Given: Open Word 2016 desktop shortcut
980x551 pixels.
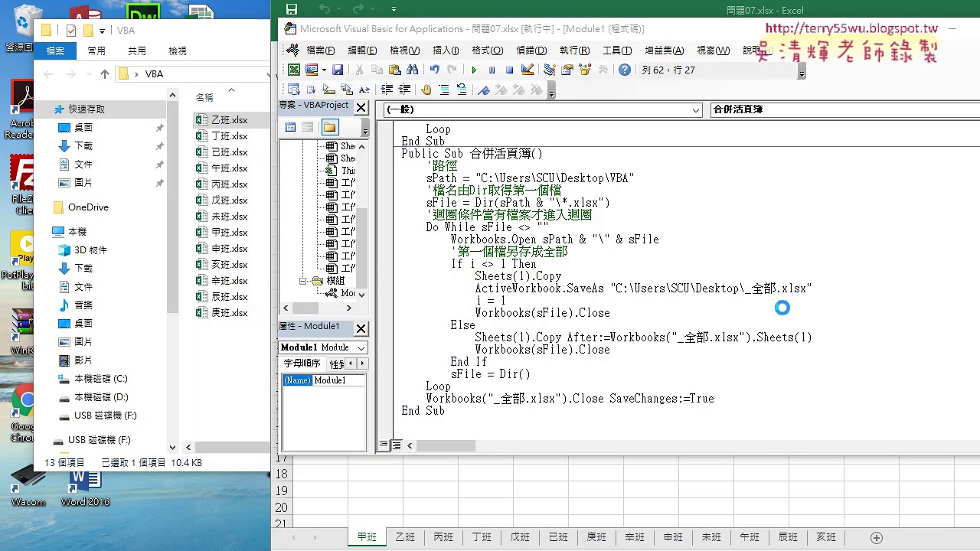Looking at the screenshot, I should tap(84, 485).
